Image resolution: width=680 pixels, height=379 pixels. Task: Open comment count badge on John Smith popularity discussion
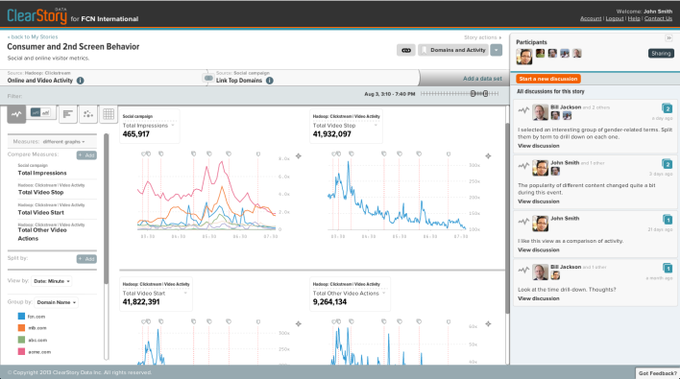click(667, 164)
